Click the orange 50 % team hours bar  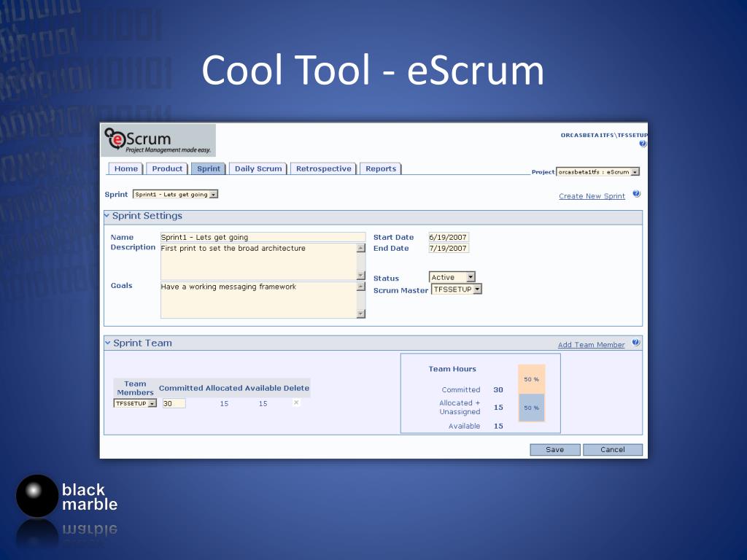coord(532,379)
